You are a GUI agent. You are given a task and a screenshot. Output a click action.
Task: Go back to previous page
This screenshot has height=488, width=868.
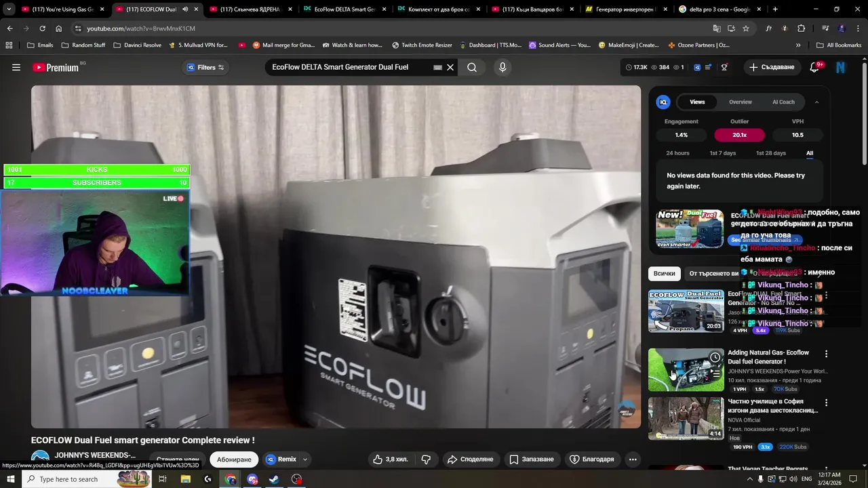point(9,28)
